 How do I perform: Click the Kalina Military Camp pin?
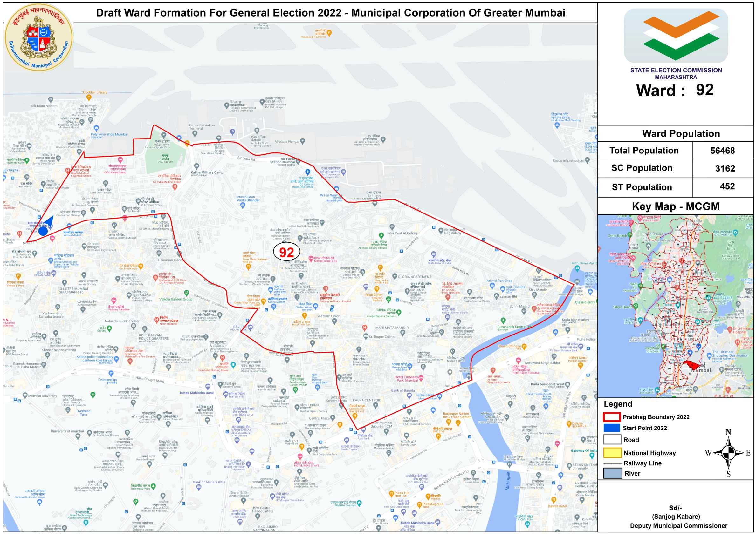(196, 166)
